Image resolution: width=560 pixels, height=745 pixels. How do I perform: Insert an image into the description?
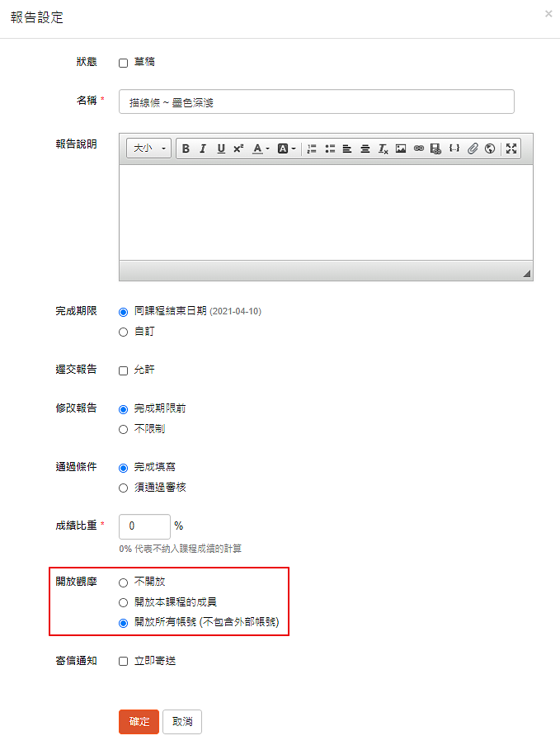[x=401, y=149]
